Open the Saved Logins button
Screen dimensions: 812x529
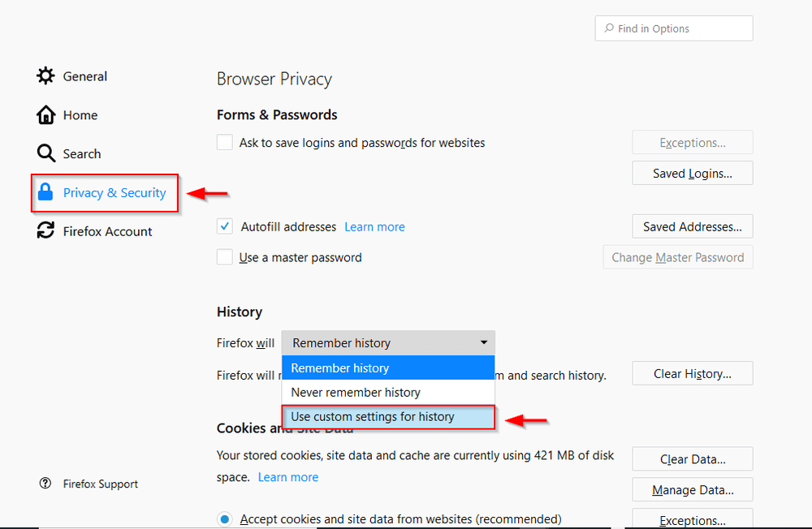692,174
